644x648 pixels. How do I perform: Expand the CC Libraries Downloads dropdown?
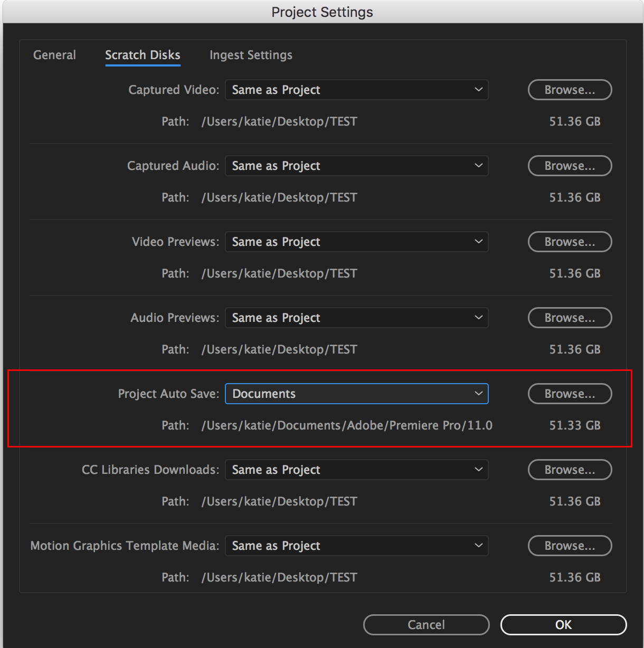point(356,470)
